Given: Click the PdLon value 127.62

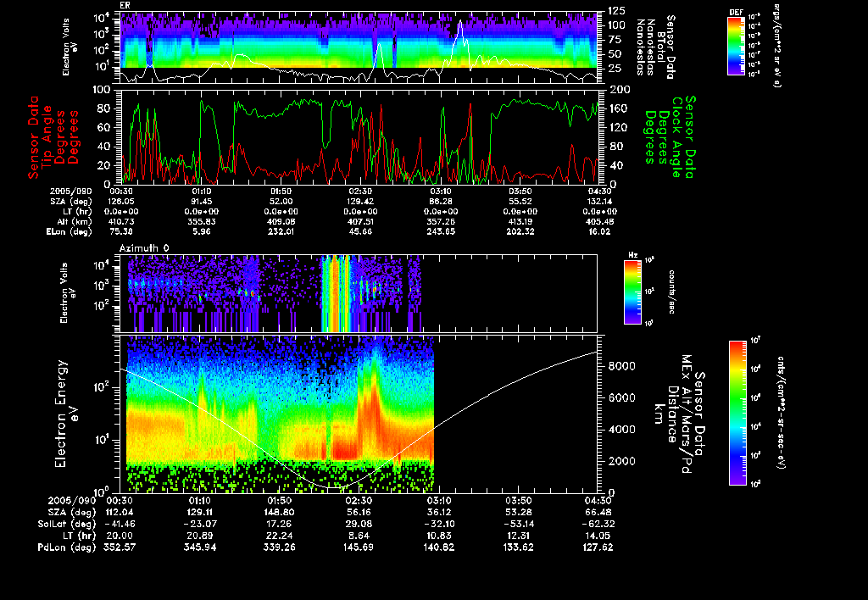Looking at the screenshot, I should pyautogui.click(x=598, y=547).
